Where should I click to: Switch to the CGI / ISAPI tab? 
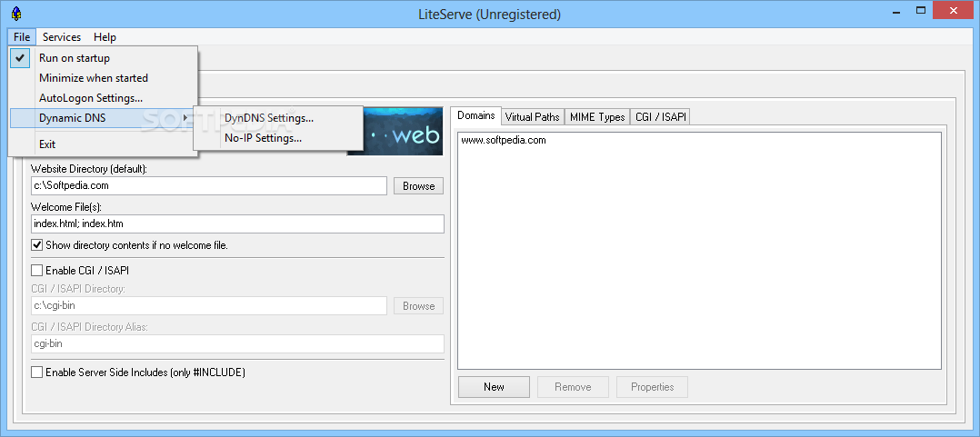660,116
